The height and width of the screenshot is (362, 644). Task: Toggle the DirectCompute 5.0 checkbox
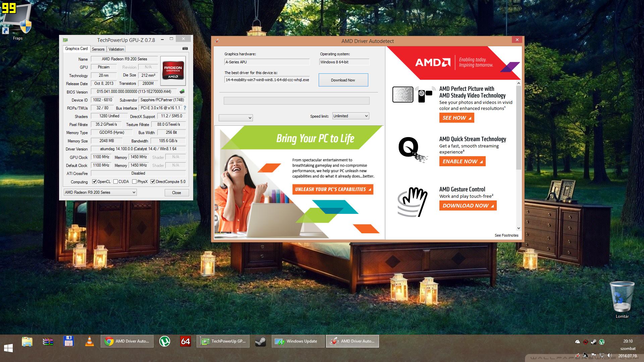(153, 182)
